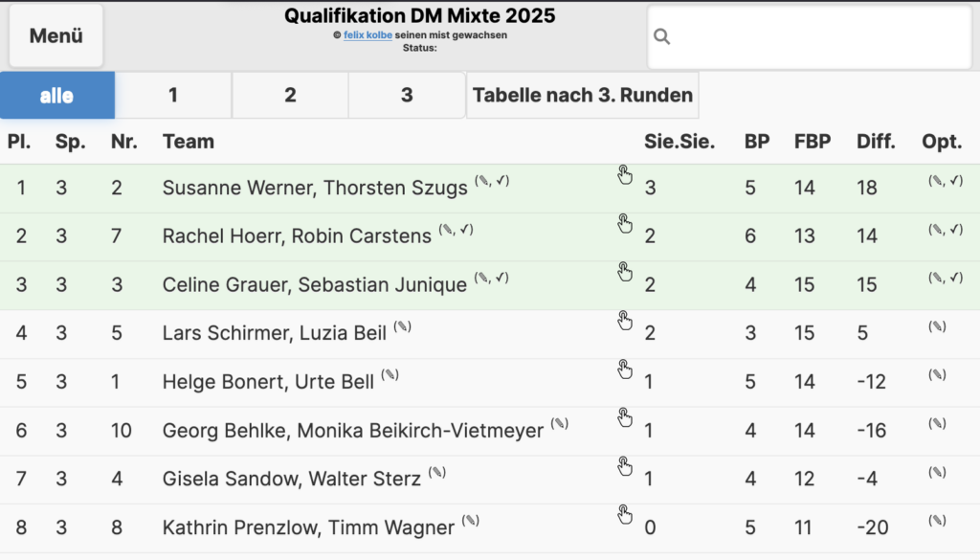Click the Opt. checkmark for Rachel Hoerr's team
Viewport: 980px width, 560px height.
(x=956, y=230)
